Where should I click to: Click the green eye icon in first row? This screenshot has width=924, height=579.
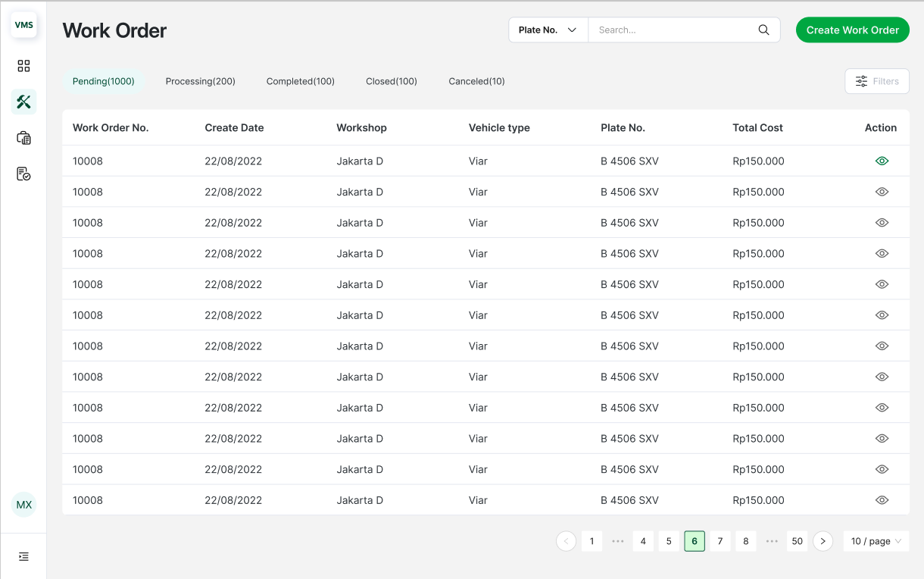(881, 161)
